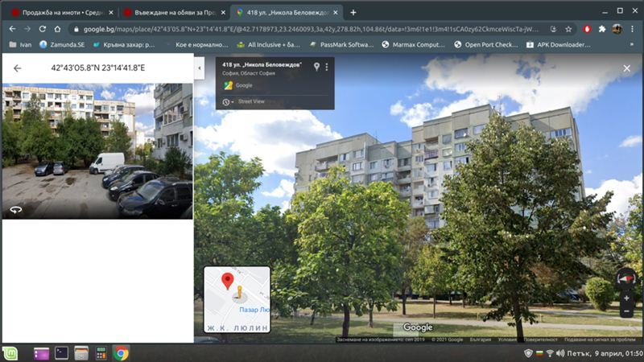Open the Zamunda.SE bookmark
Viewport: 644px width, 362px height.
(64, 44)
